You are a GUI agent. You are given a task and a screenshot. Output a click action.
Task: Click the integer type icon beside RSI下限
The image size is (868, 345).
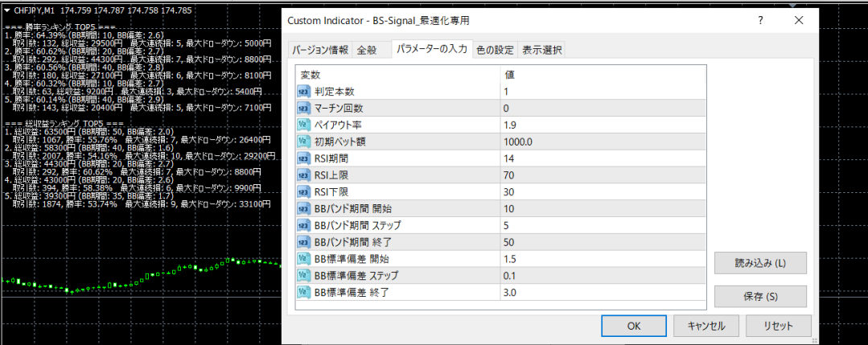tap(303, 192)
